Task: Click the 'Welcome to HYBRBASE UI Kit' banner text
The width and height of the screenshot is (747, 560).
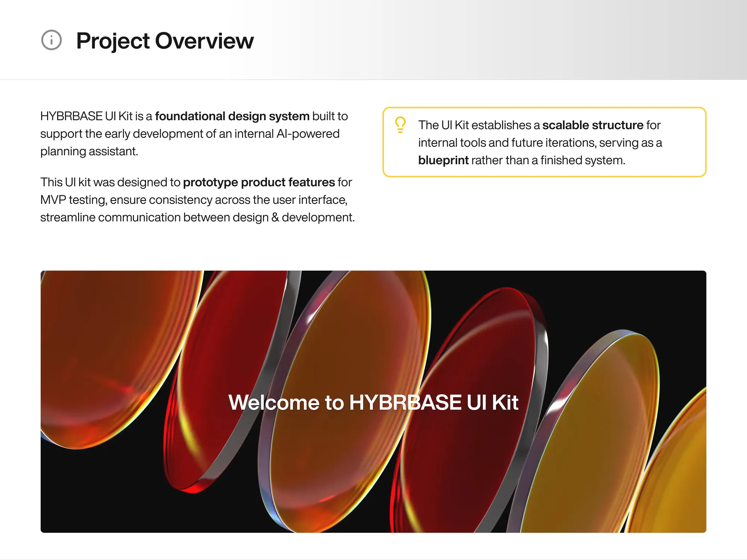Action: (373, 402)
